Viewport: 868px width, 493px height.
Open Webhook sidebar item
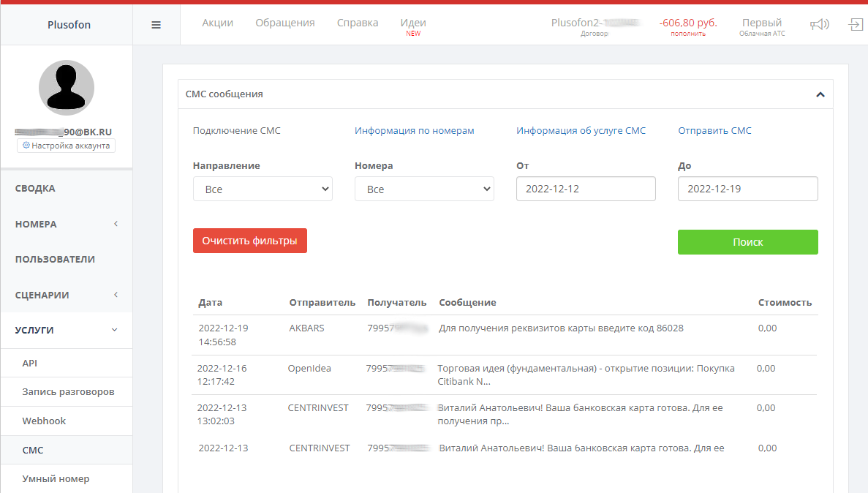[44, 421]
